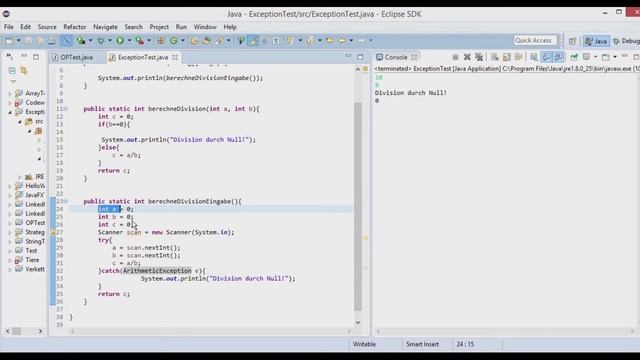Open the Window menu
This screenshot has height=360, width=640.
click(205, 27)
